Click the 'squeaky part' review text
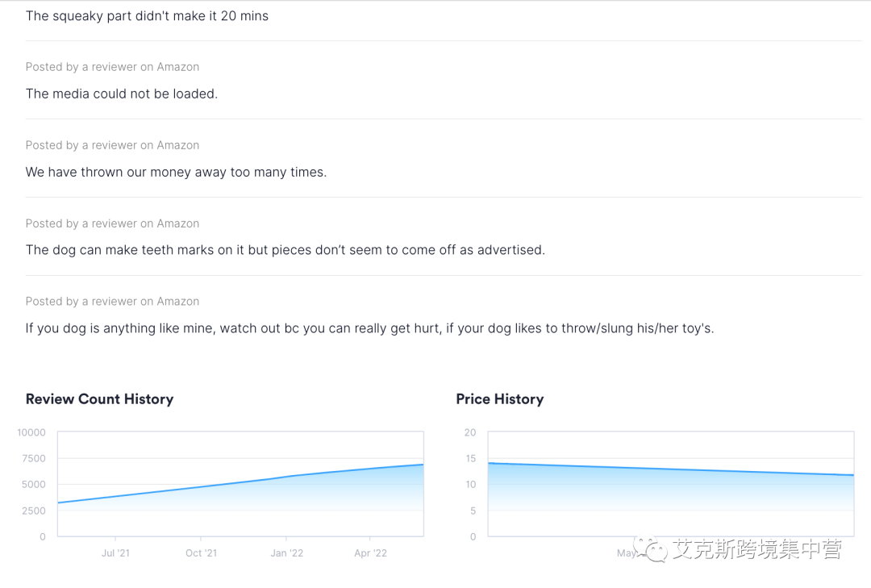Image resolution: width=871 pixels, height=588 pixels. pyautogui.click(x=147, y=16)
